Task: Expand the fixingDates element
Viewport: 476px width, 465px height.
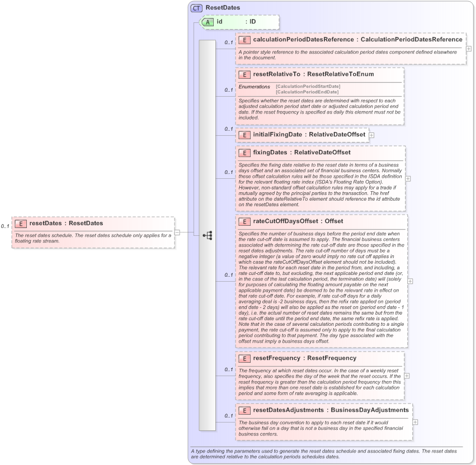Action: pos(408,179)
